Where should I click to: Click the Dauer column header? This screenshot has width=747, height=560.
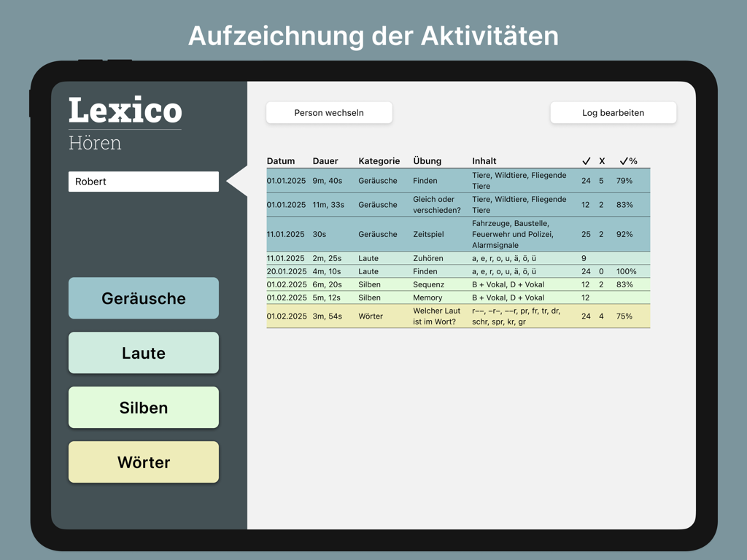[x=327, y=161]
